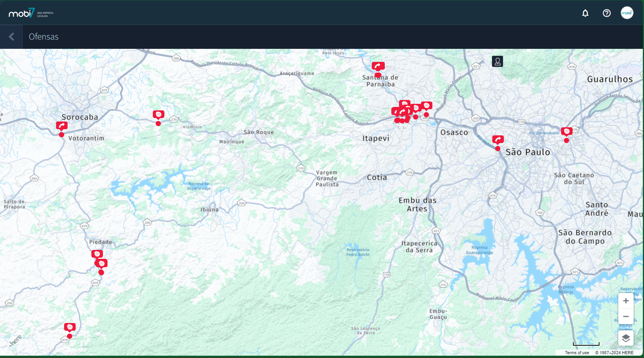Select the arrow marker beside São Paulo label
The image size is (644, 358).
coord(498,140)
